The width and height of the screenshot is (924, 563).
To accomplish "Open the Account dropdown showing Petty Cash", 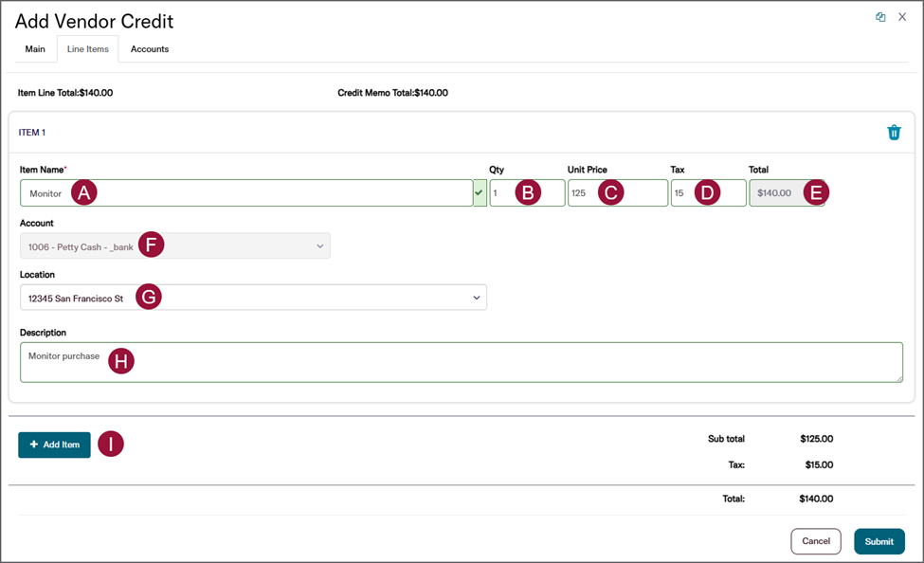I will tap(319, 246).
